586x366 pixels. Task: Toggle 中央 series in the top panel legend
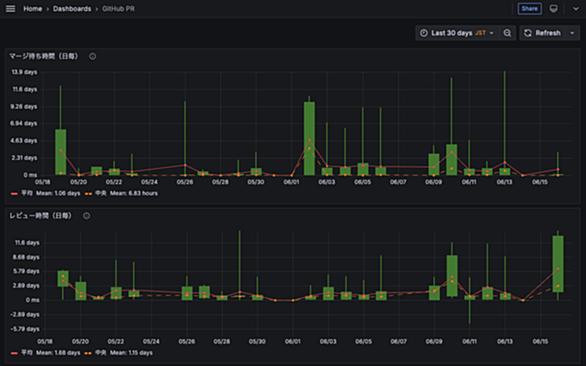click(x=101, y=193)
